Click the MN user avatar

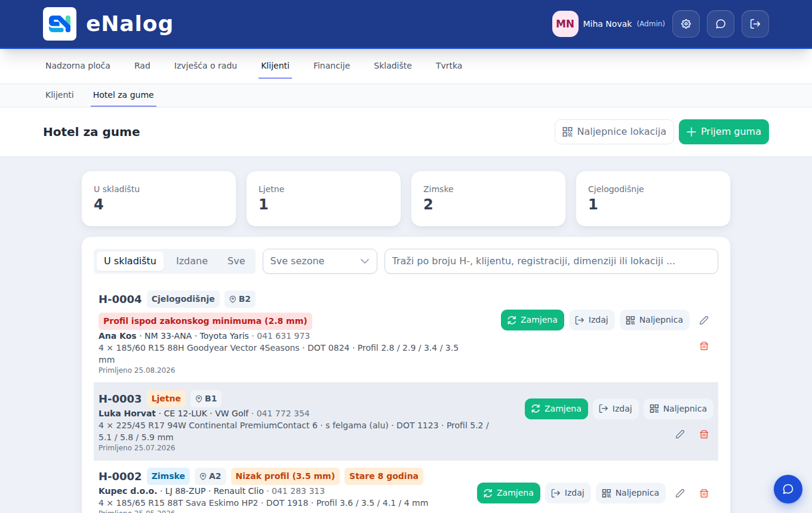[x=565, y=24]
